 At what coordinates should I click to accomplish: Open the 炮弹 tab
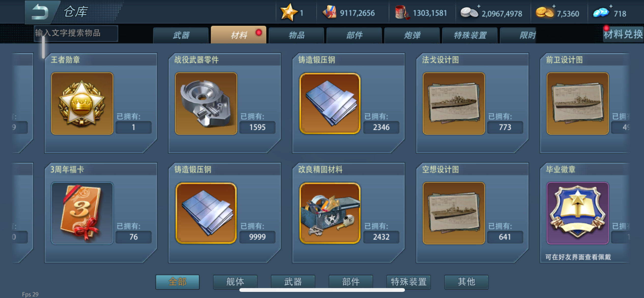click(412, 35)
